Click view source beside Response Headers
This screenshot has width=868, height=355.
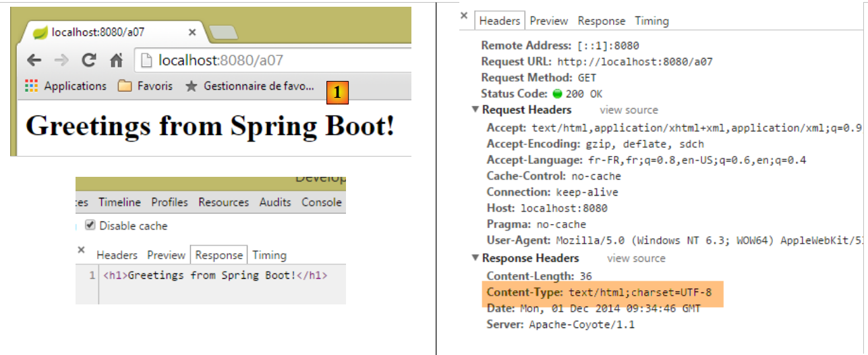tap(636, 258)
